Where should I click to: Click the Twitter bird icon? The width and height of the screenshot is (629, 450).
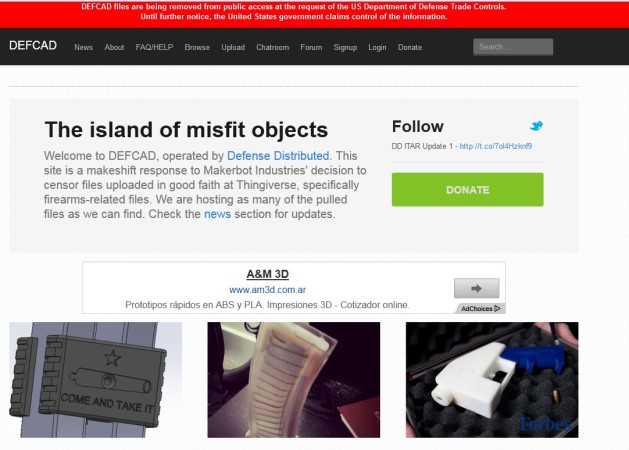(536, 126)
